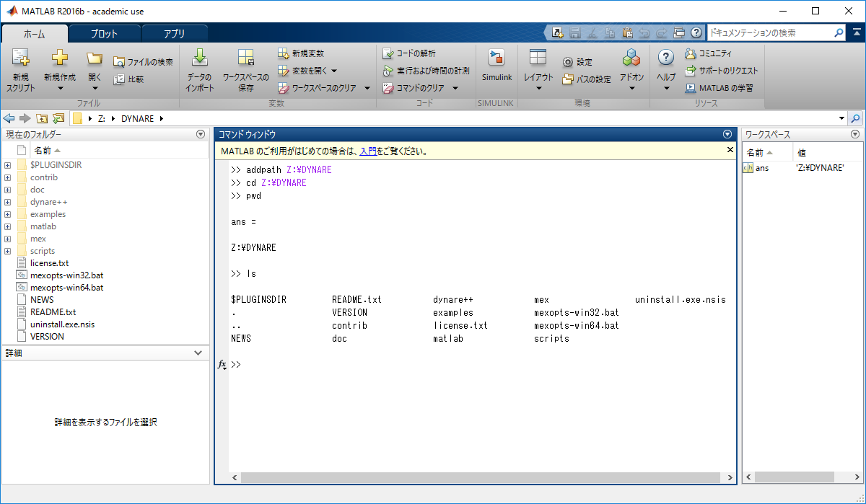Expand the matlab folder

pos(7,226)
